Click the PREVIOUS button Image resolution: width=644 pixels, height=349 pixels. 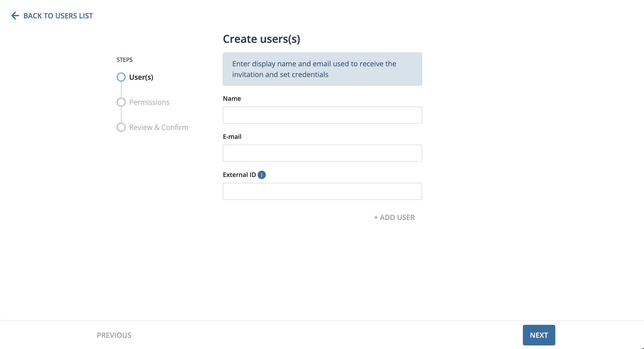pyautogui.click(x=114, y=335)
